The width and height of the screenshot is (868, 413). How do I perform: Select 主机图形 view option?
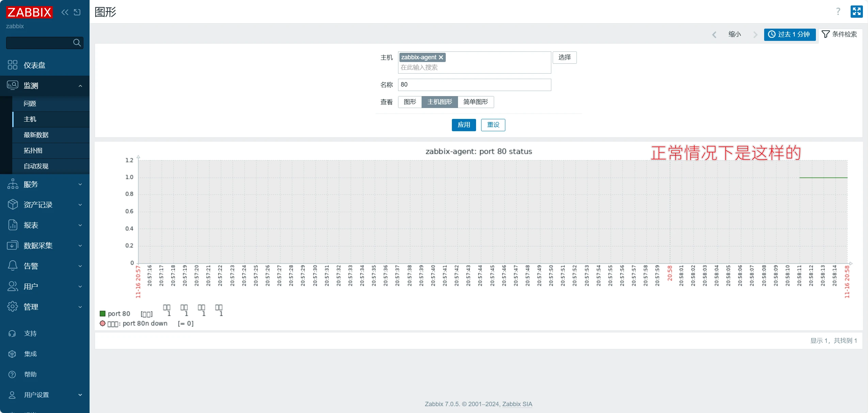[439, 102]
